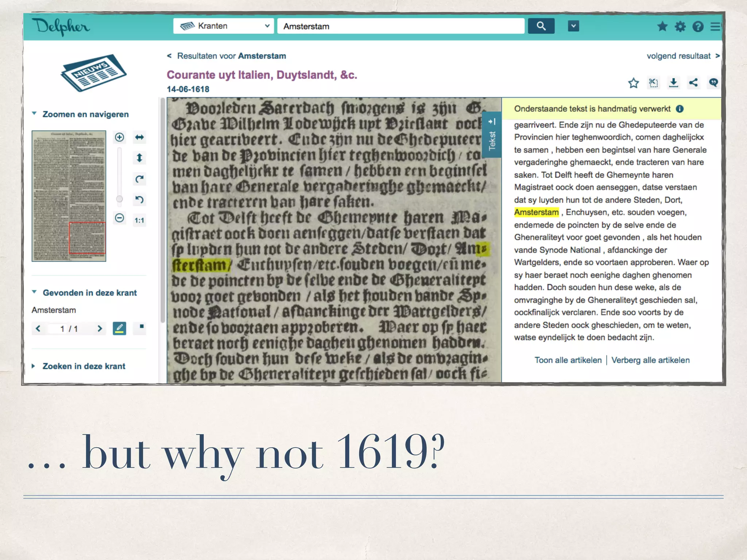The image size is (747, 560).
Task: Click the vertical scrollbar beside viewer
Action: point(162,210)
